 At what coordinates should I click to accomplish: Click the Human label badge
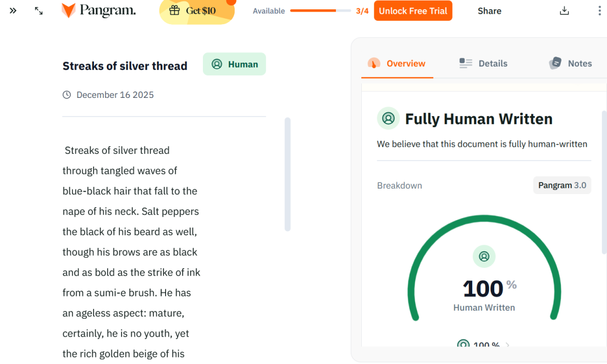234,64
